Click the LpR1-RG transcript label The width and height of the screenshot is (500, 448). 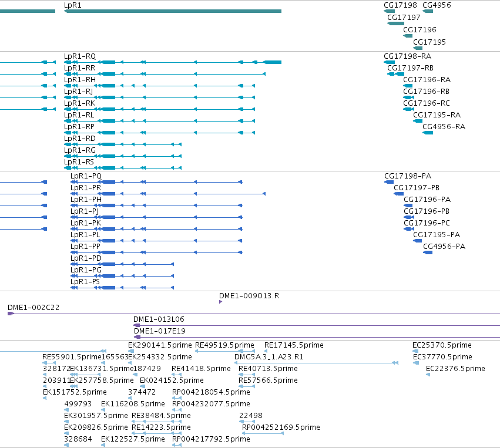click(80, 151)
